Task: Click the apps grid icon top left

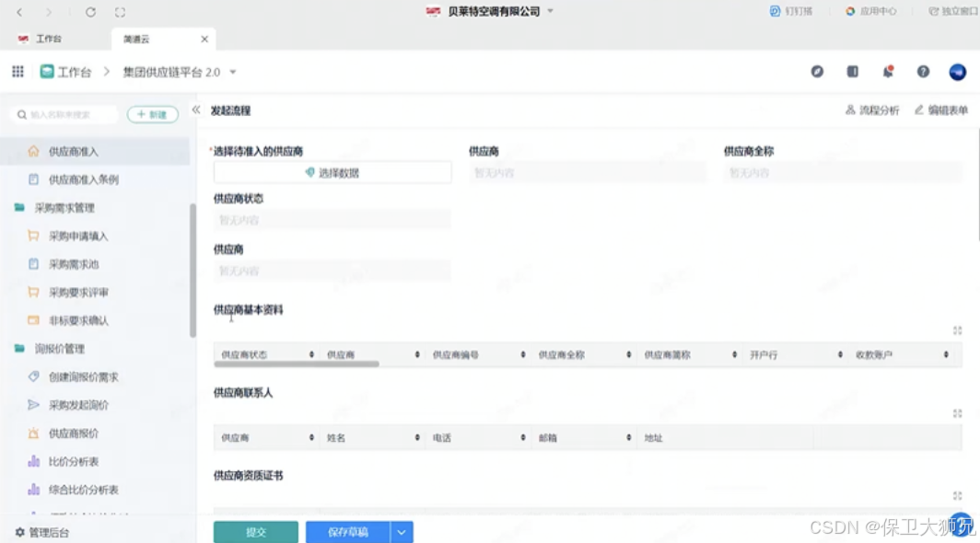Action: pos(17,71)
